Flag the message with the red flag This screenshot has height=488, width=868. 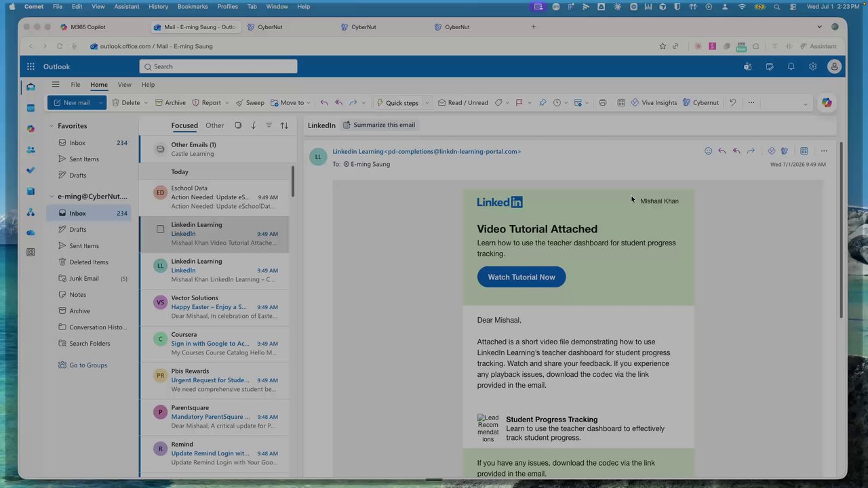pos(519,102)
